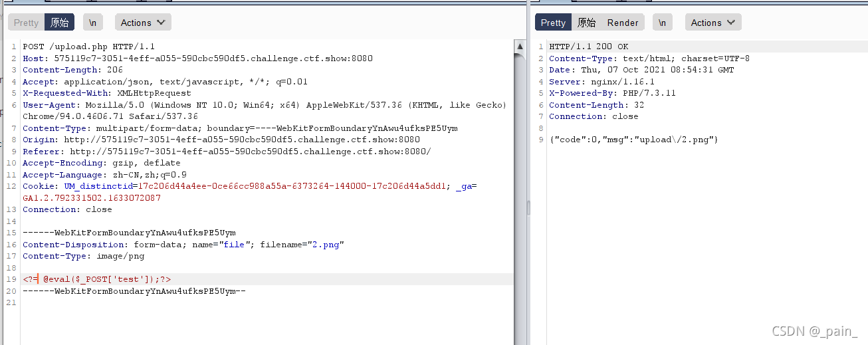Viewport: 868px width, 345px height.
Task: Click the User-Agent header line
Action: coord(265,105)
